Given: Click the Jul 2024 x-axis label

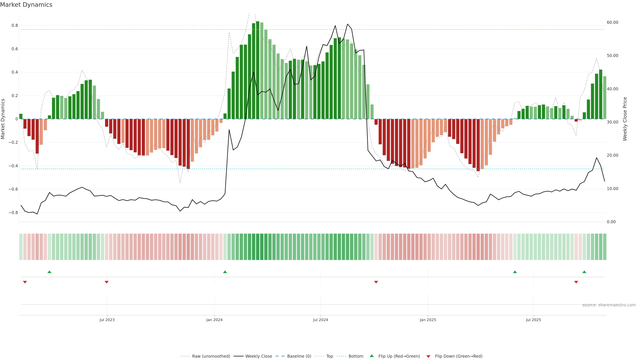Looking at the screenshot, I should coord(320,320).
